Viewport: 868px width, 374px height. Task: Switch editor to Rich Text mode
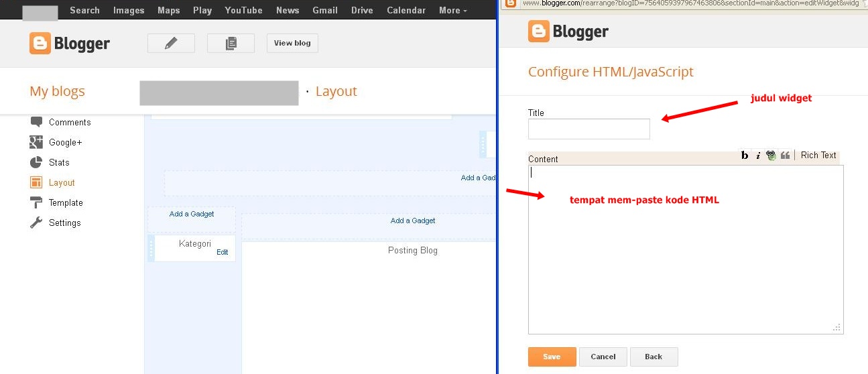(x=818, y=155)
